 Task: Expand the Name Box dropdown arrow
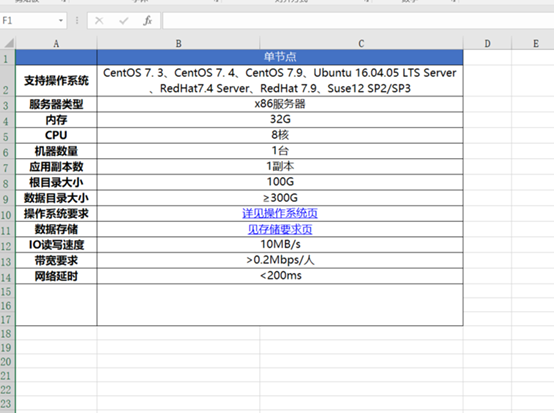[x=61, y=21]
